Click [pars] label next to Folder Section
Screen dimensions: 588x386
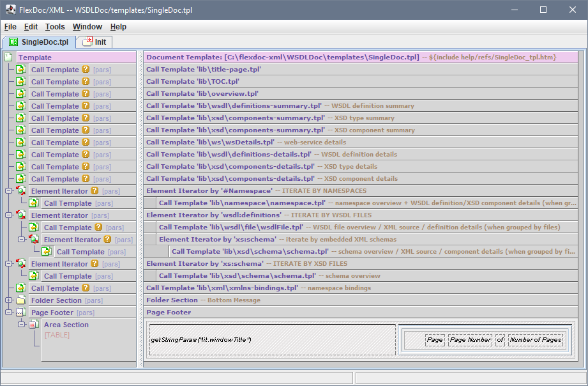(x=94, y=300)
